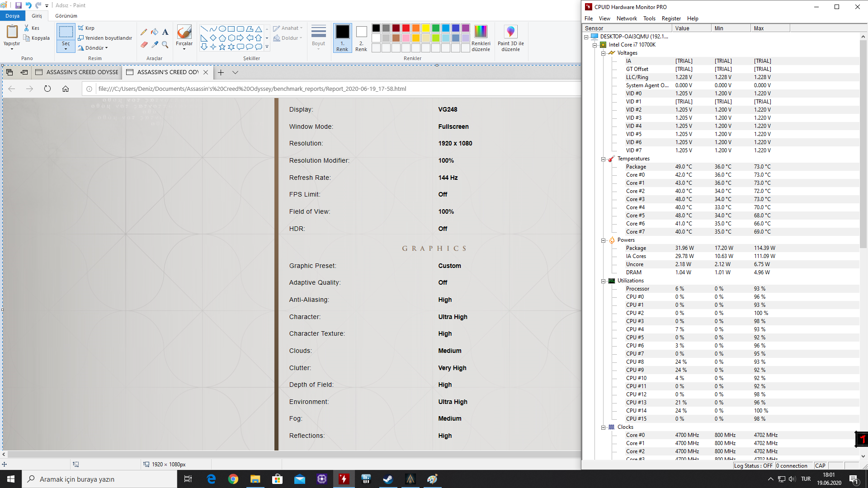Collapse the Intel Core i7 10700K node
This screenshot has height=488, width=868.
tap(594, 45)
